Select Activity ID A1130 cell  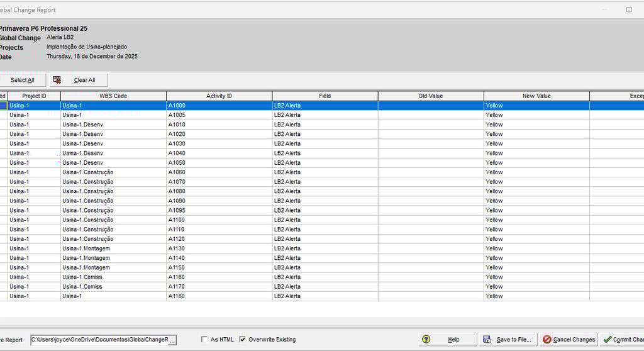219,248
